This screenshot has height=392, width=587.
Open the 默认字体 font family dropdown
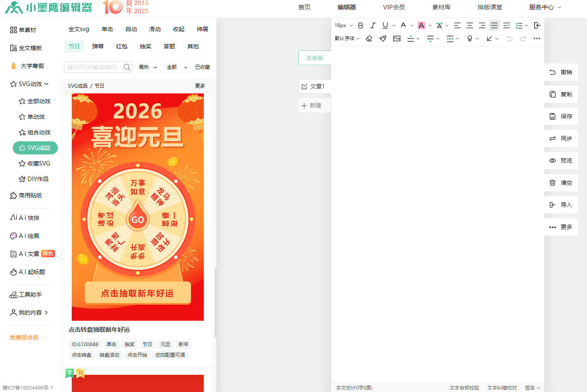pyautogui.click(x=347, y=39)
